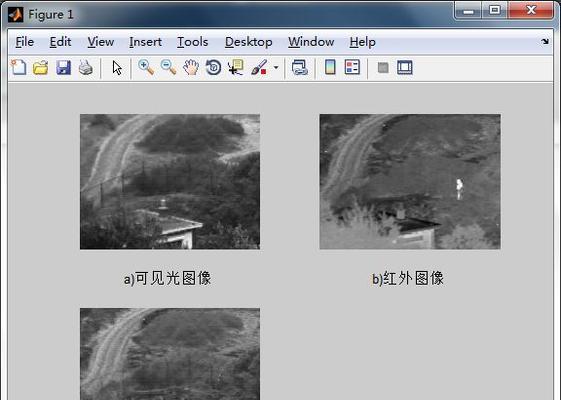
Task: Click the infrared image showing the bright figure
Action: coord(410,181)
